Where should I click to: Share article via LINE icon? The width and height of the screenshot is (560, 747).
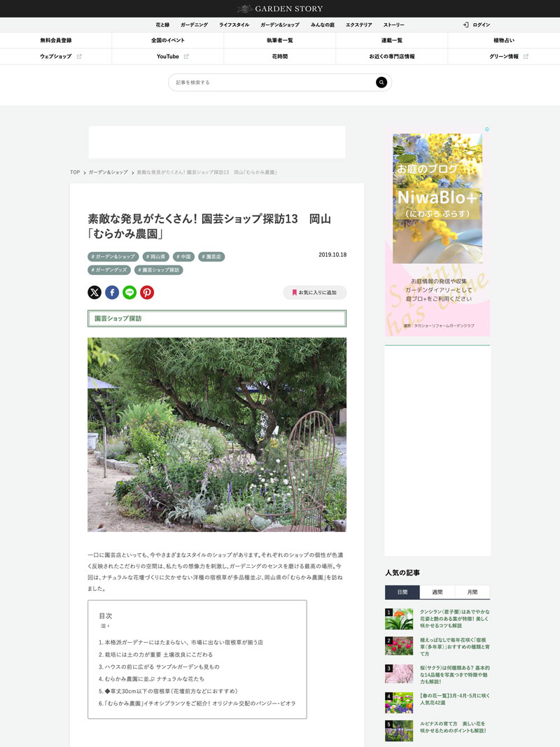point(129,293)
